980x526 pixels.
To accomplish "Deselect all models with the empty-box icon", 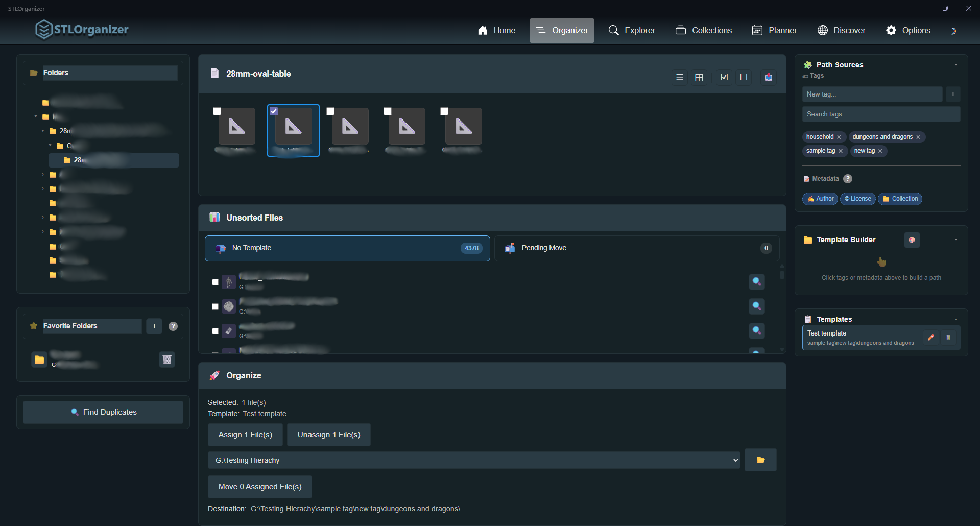I will (x=744, y=77).
